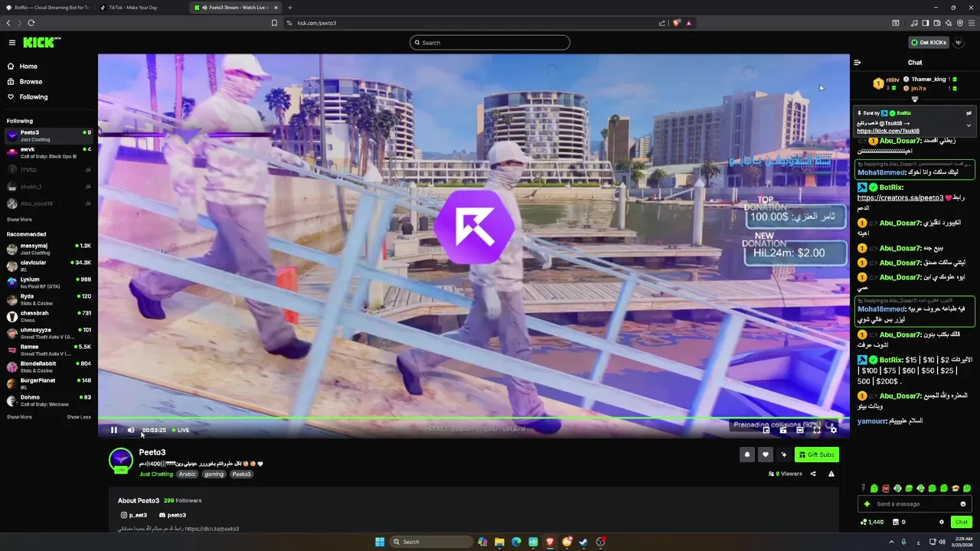This screenshot has width=980, height=551.
Task: Toggle theater mode in the player
Action: tap(800, 430)
